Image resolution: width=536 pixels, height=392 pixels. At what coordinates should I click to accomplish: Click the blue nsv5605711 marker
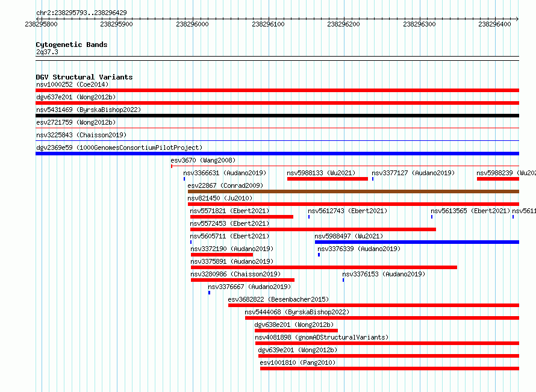coord(191,242)
